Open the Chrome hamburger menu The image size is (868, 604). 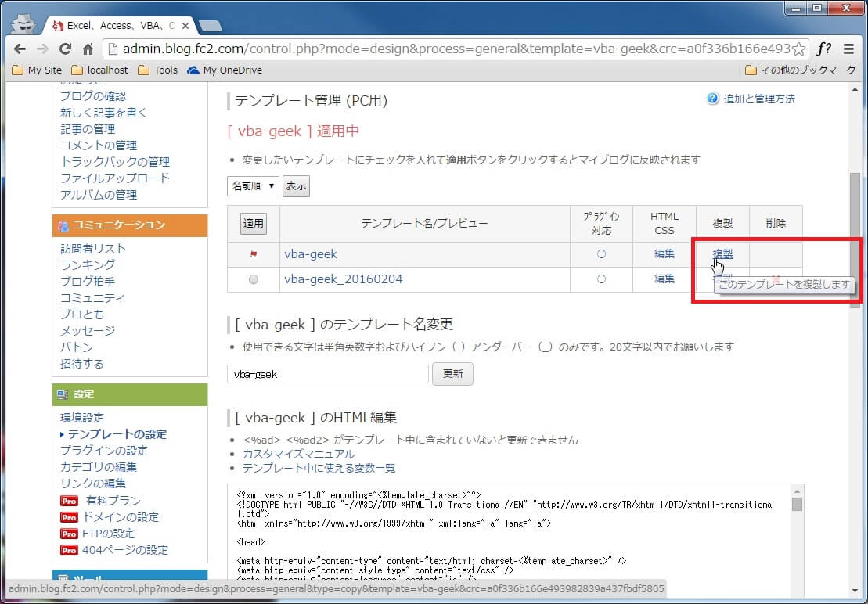(x=849, y=49)
